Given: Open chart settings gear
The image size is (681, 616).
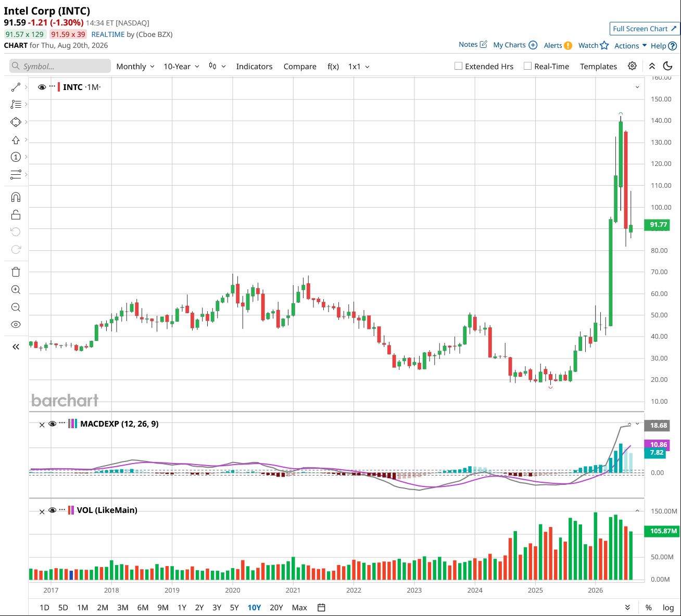Looking at the screenshot, I should [632, 66].
